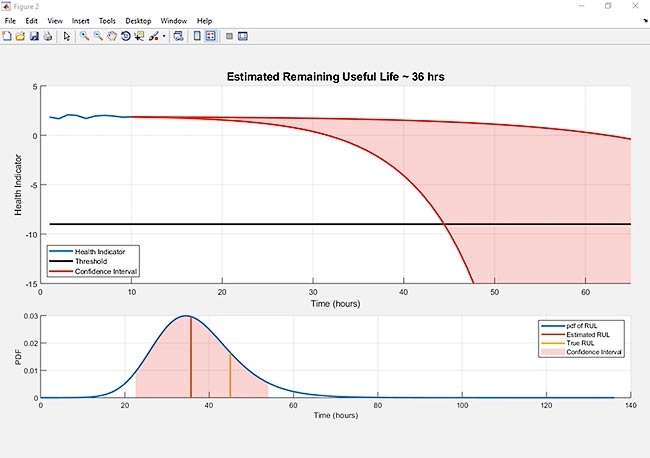Expand the Brush tool color dropdown arrow

[x=164, y=36]
